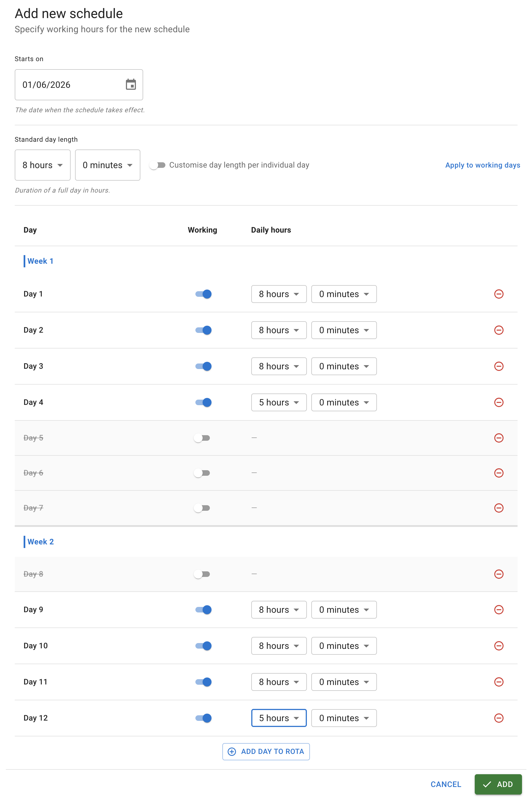Turn off the Day 1 working toggle
Image resolution: width=532 pixels, height=807 pixels.
click(203, 294)
